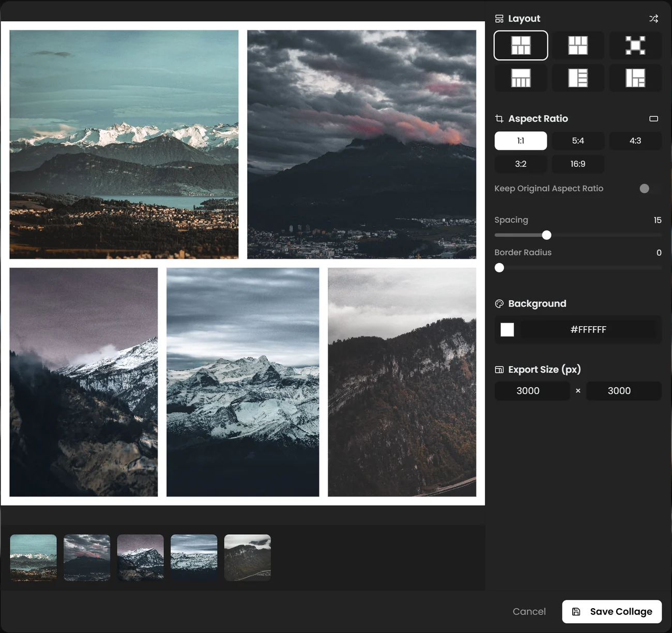The image size is (672, 633).
Task: Set aspect ratio to 3:2
Action: click(x=521, y=164)
